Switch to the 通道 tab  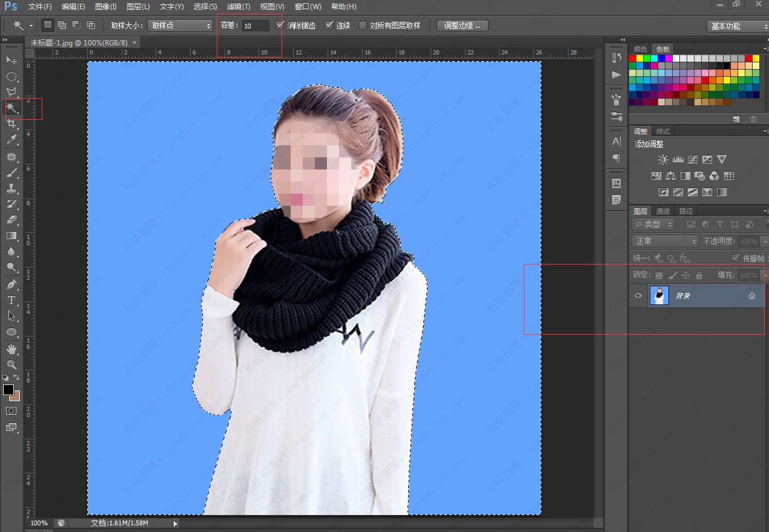663,211
